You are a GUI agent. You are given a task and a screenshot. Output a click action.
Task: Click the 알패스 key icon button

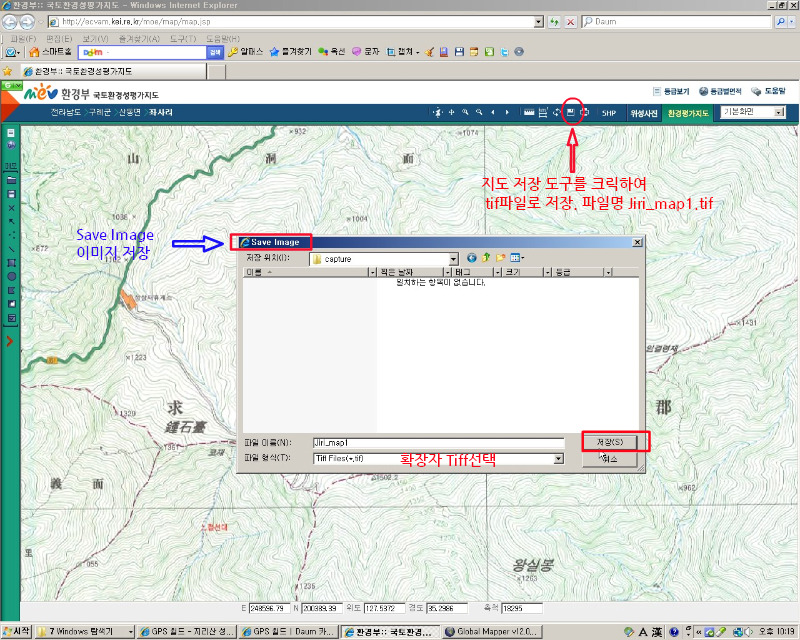pos(245,52)
